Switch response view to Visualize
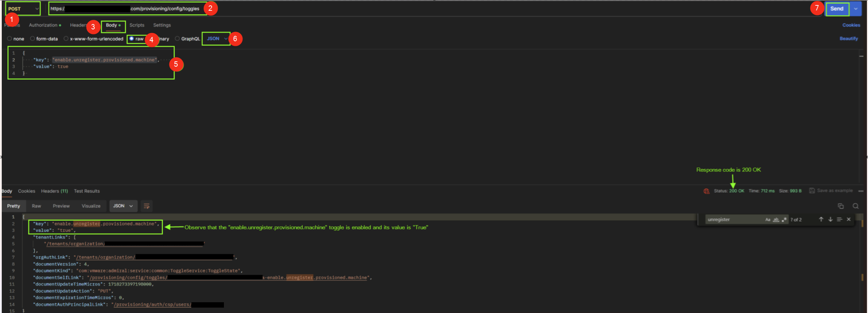This screenshot has height=313, width=868. tap(91, 206)
